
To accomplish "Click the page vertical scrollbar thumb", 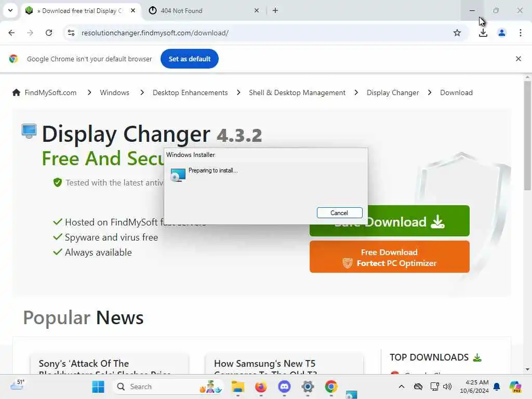I will coord(527,136).
